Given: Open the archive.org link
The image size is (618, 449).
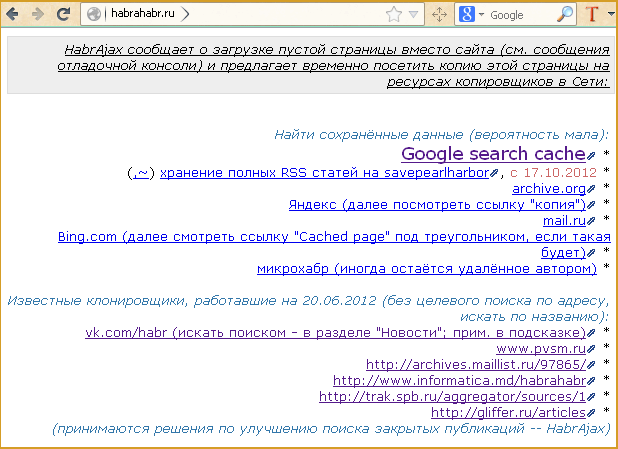Looking at the screenshot, I should click(549, 189).
